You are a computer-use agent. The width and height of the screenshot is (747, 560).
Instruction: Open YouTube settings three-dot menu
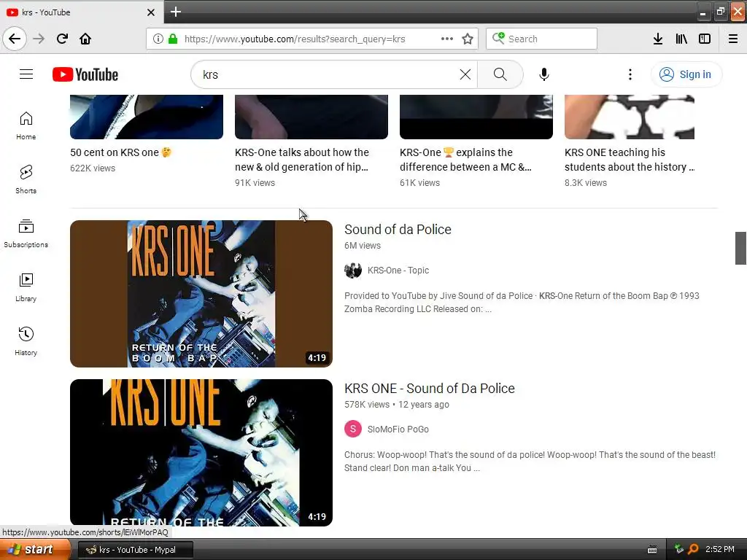coord(630,74)
